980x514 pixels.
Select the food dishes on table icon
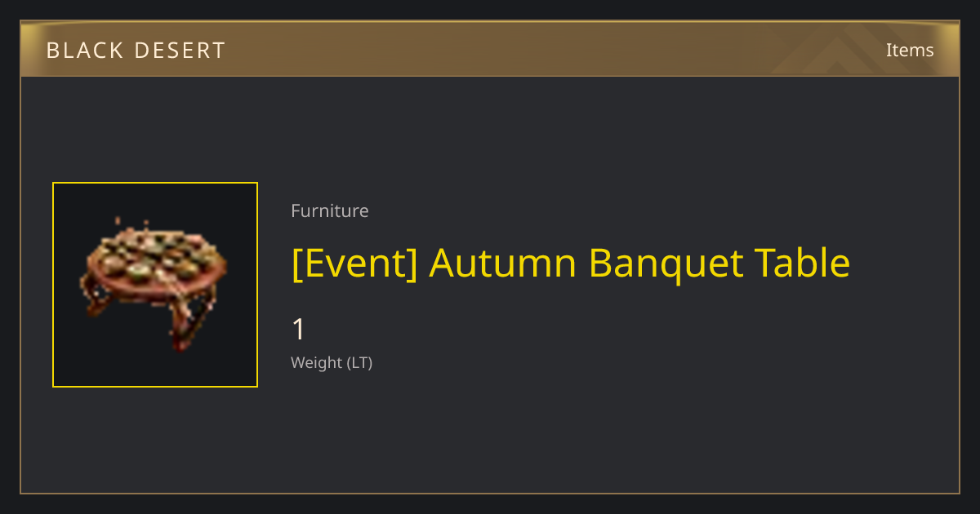click(x=154, y=256)
